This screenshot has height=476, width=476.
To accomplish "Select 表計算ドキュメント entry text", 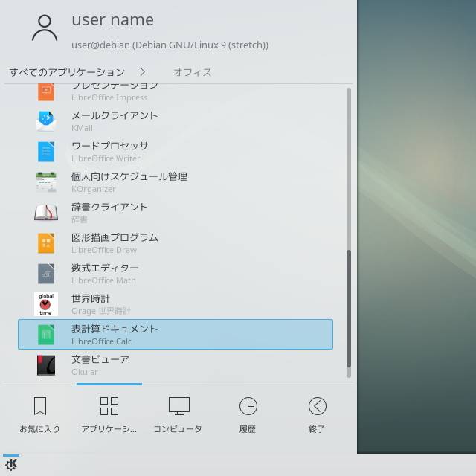I will click(x=115, y=329).
